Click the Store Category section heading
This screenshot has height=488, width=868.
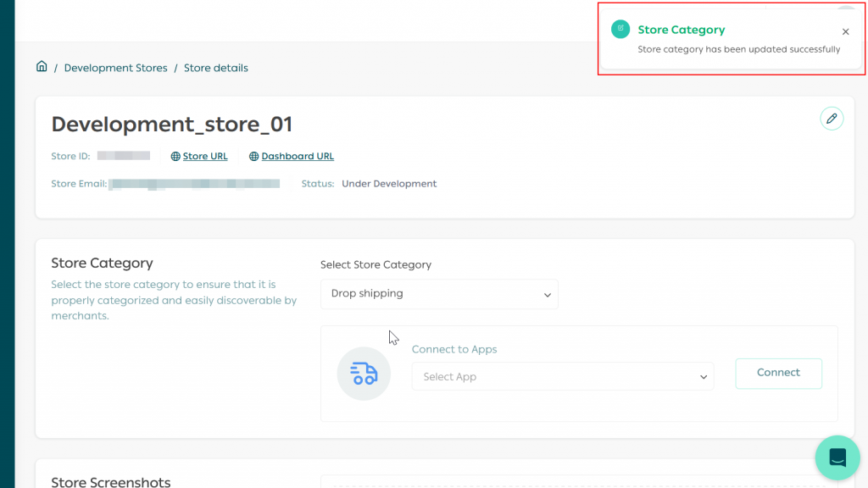[x=103, y=263]
